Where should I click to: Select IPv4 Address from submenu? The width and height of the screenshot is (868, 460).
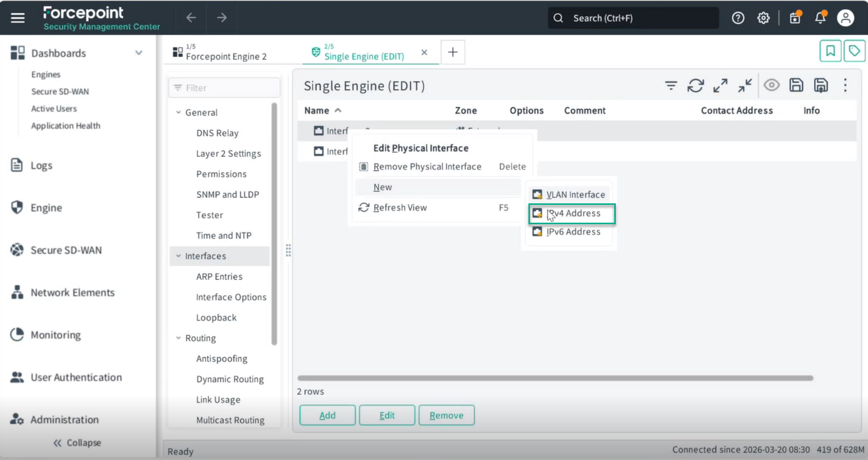pyautogui.click(x=572, y=213)
